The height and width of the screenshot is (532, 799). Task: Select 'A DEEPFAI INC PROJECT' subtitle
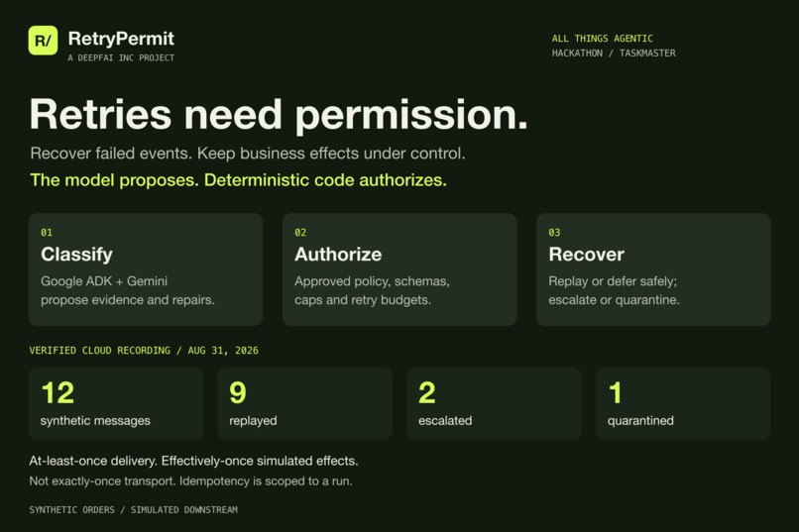click(x=121, y=58)
